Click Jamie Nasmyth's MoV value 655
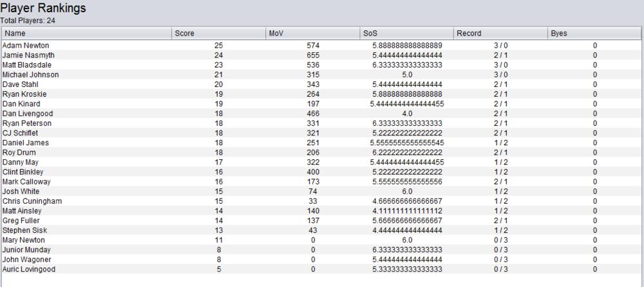 coord(313,55)
